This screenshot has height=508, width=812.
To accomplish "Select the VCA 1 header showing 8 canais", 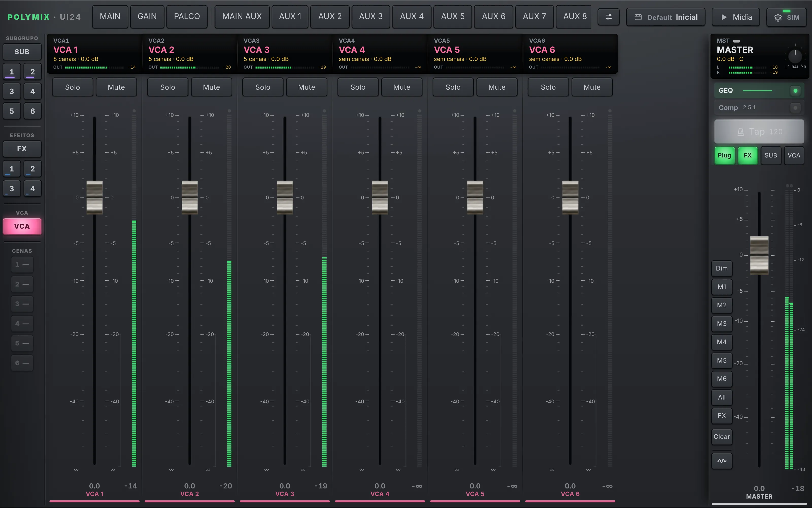I will [95, 54].
